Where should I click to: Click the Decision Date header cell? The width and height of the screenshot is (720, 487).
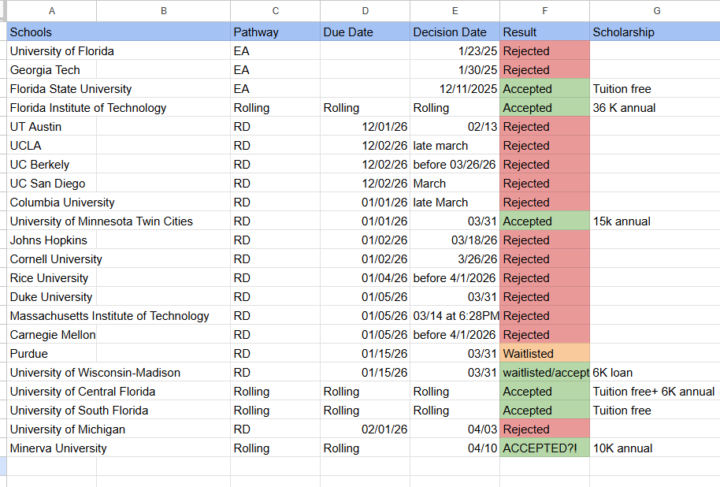455,32
